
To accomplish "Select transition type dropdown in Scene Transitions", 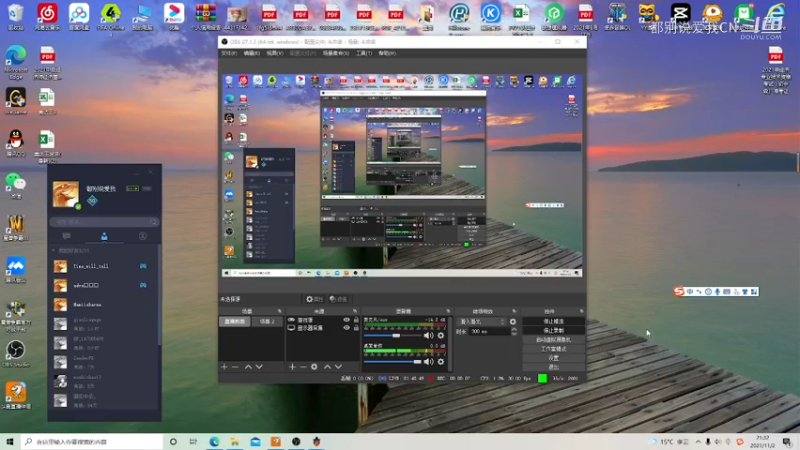I will 482,322.
